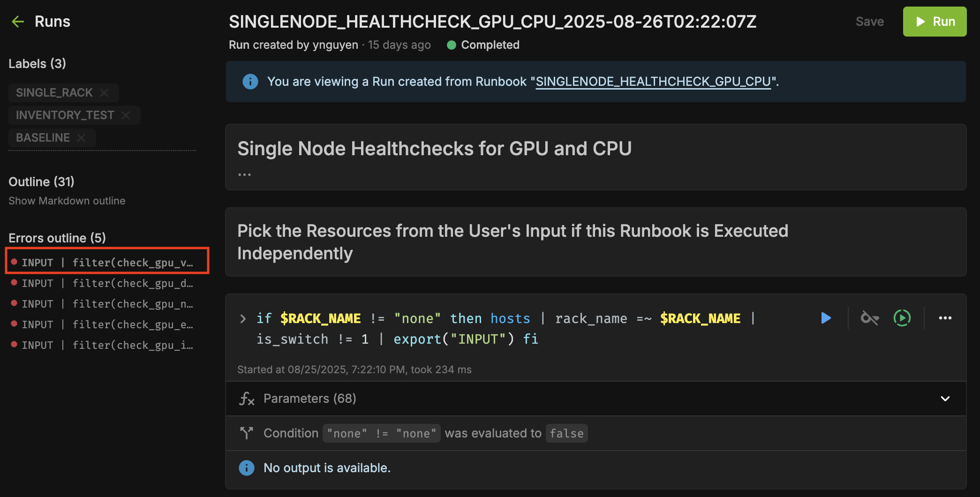The image size is (980, 497).
Task: Click the "none" != "none" condition expression
Action: point(382,433)
